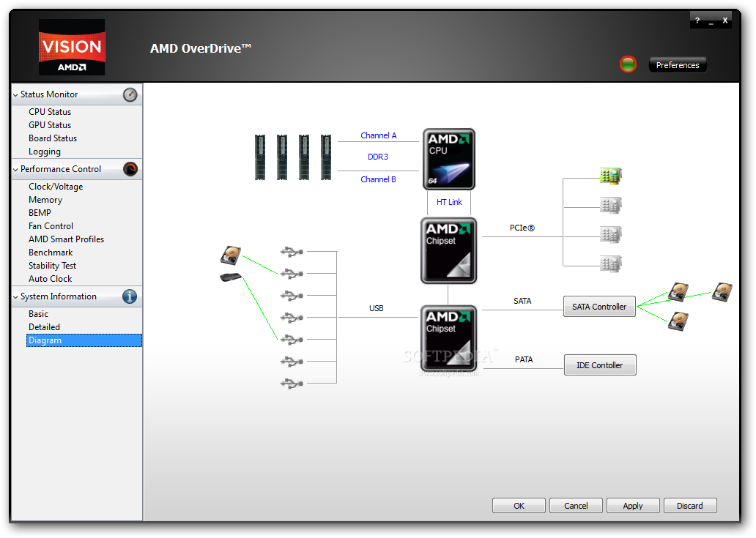Open AMD Smart Profiles
The height and width of the screenshot is (538, 756).
point(66,239)
